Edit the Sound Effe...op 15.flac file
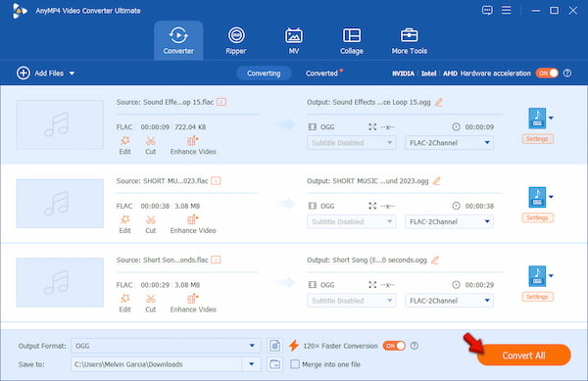The image size is (588, 381). [124, 145]
